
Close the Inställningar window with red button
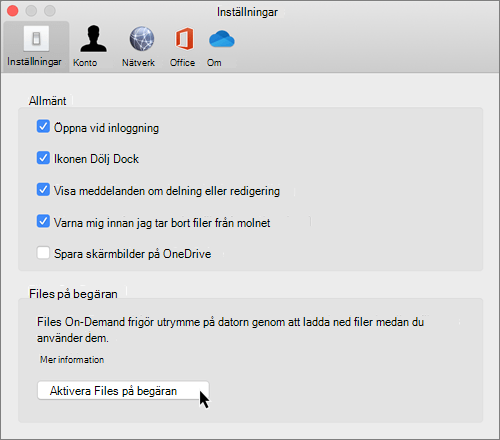(12, 11)
